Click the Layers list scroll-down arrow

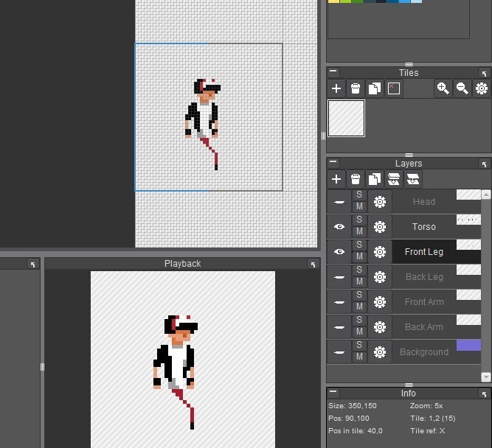coord(486,377)
